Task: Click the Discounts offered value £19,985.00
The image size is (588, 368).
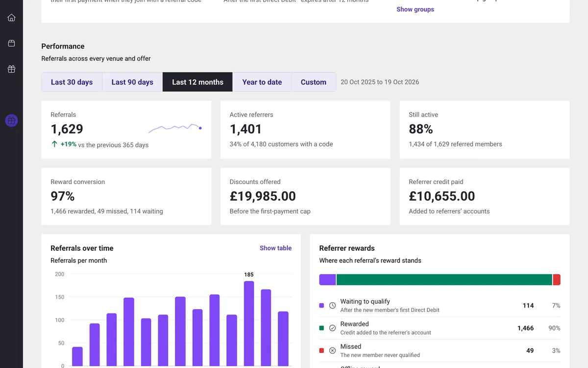Action: pos(263,196)
